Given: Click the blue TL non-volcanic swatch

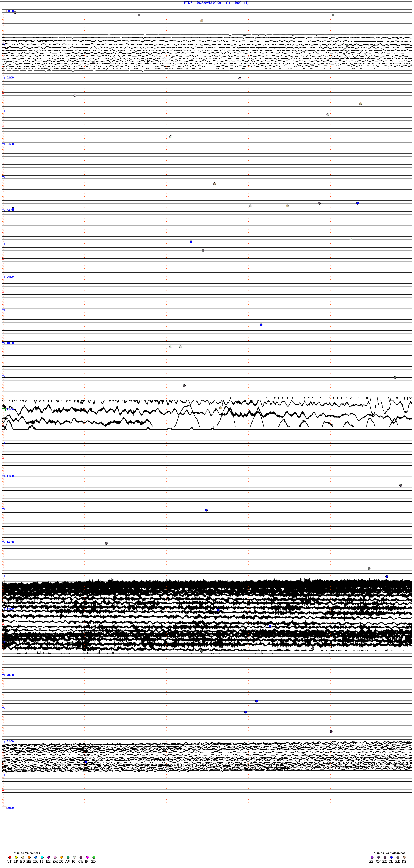Looking at the screenshot, I should point(391,857).
